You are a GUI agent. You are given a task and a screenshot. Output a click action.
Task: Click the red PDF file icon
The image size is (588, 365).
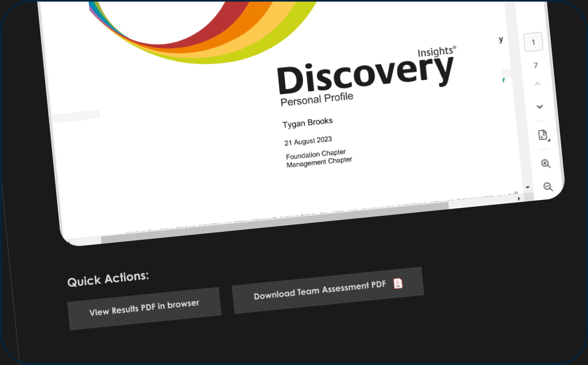tap(398, 283)
